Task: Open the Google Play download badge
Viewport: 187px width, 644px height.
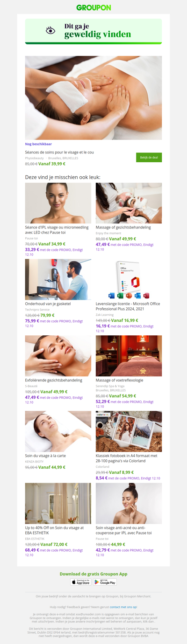Action: click(105, 582)
